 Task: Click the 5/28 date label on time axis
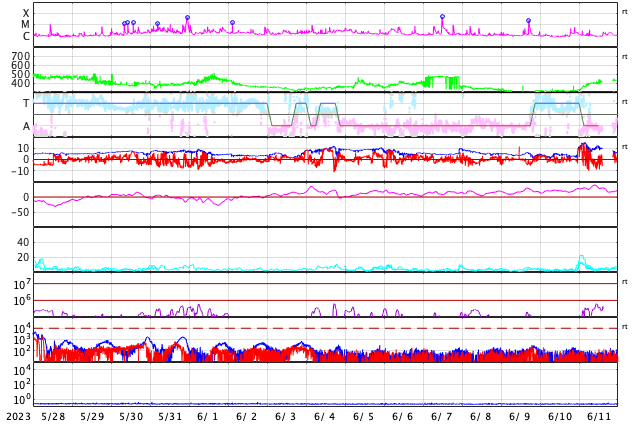click(53, 416)
